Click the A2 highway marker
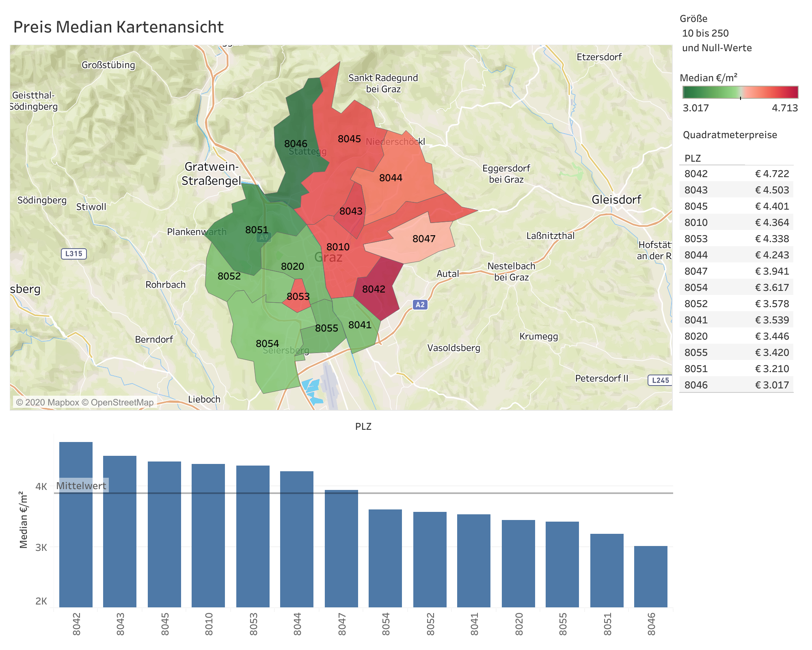 click(x=420, y=304)
